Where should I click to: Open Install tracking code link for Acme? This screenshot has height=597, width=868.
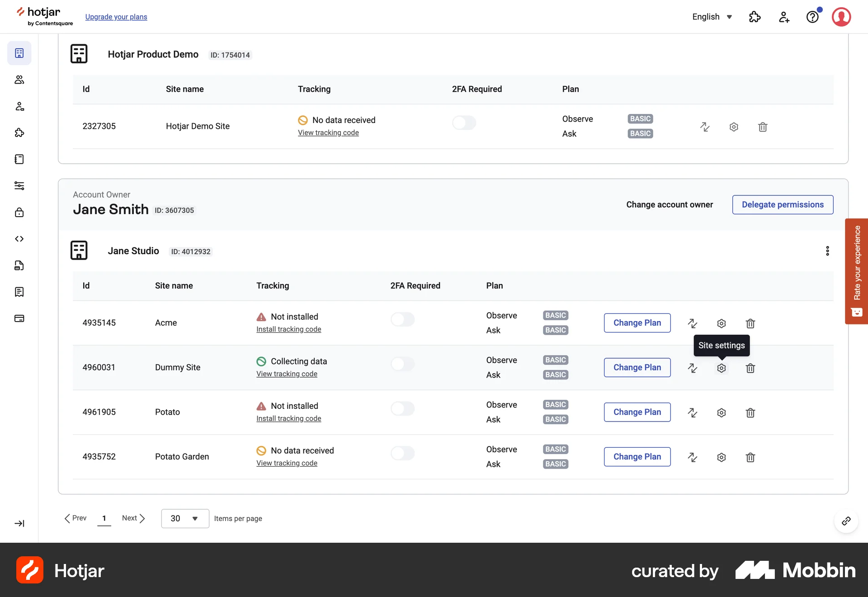289,329
